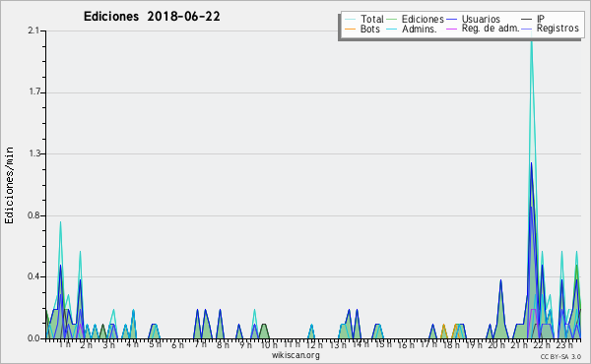
Task: Click the 12 h tick label on x-axis
Action: pos(314,344)
